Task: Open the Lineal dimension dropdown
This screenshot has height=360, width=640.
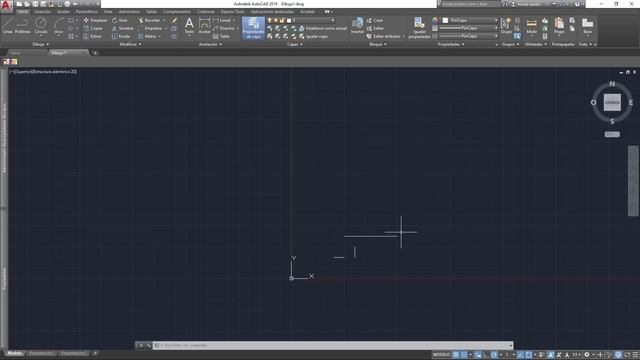Action: tap(235, 20)
